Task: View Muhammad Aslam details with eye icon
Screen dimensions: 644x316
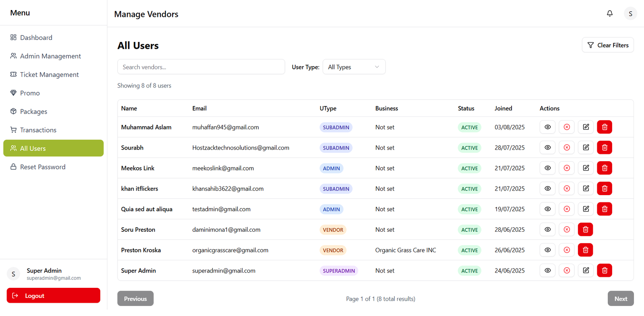Action: click(x=547, y=127)
